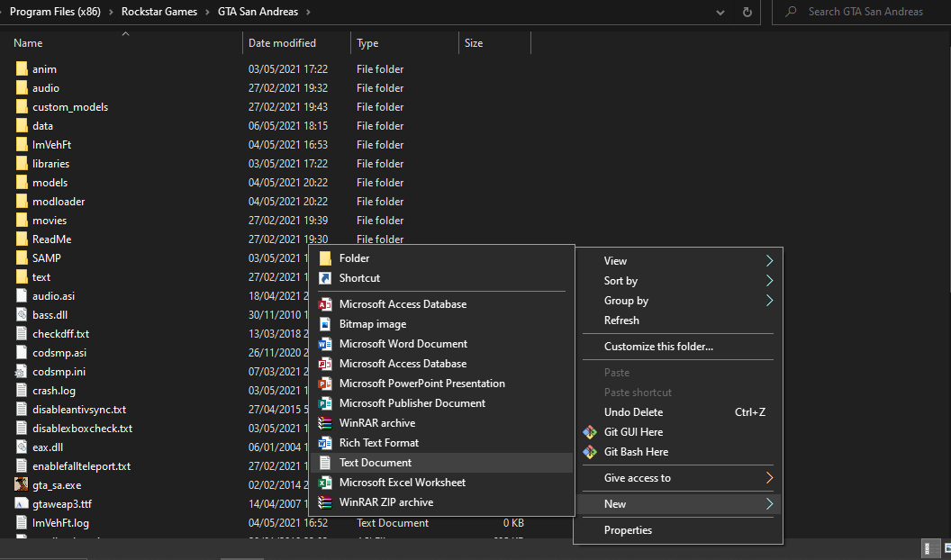Viewport: 951px width, 560px height.
Task: Select the ImVehFt.log file name
Action: click(x=60, y=523)
